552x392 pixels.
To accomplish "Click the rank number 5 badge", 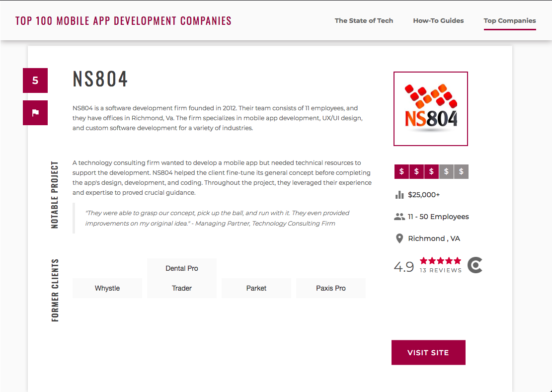I will 35,80.
